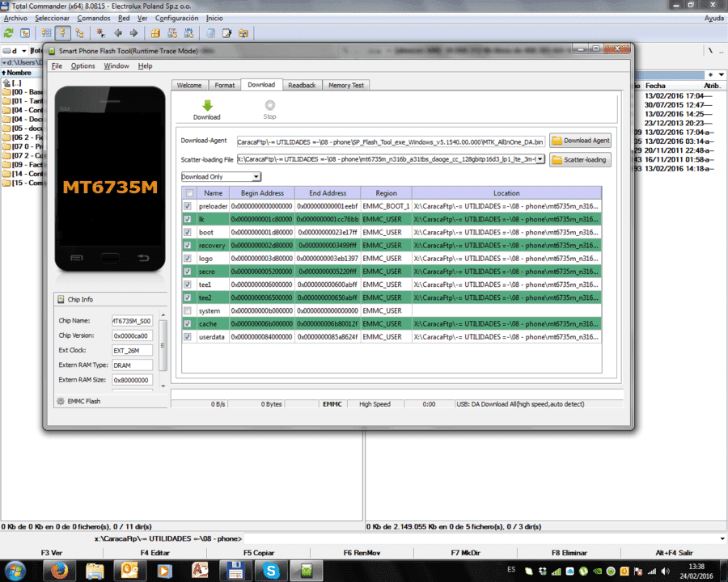Open the Download Only mode dropdown
This screenshot has height=582, width=728.
[221, 177]
